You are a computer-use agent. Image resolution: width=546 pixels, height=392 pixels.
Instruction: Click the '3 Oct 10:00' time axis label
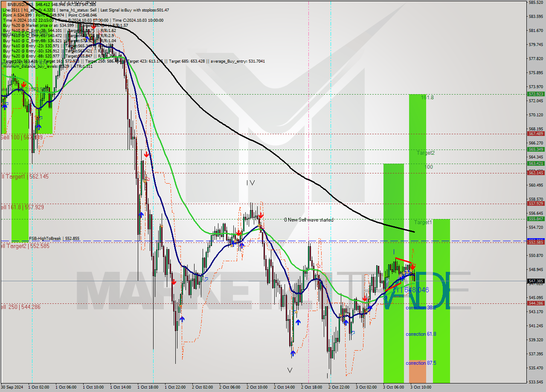pyautogui.click(x=421, y=387)
